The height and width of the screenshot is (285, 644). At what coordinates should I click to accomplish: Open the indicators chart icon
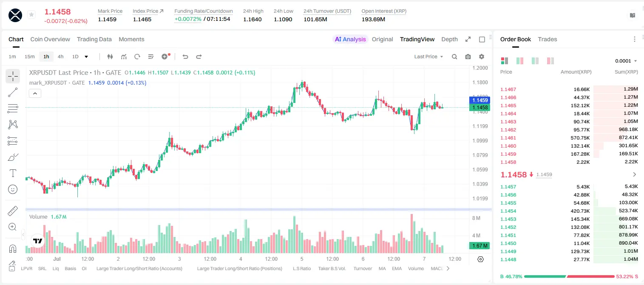[x=124, y=57]
